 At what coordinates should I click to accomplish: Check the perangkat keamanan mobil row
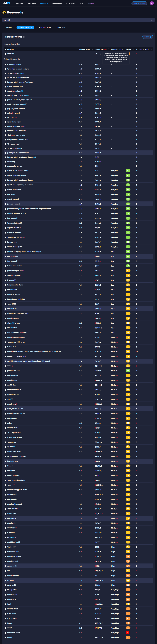pyautogui.click(x=5, y=153)
